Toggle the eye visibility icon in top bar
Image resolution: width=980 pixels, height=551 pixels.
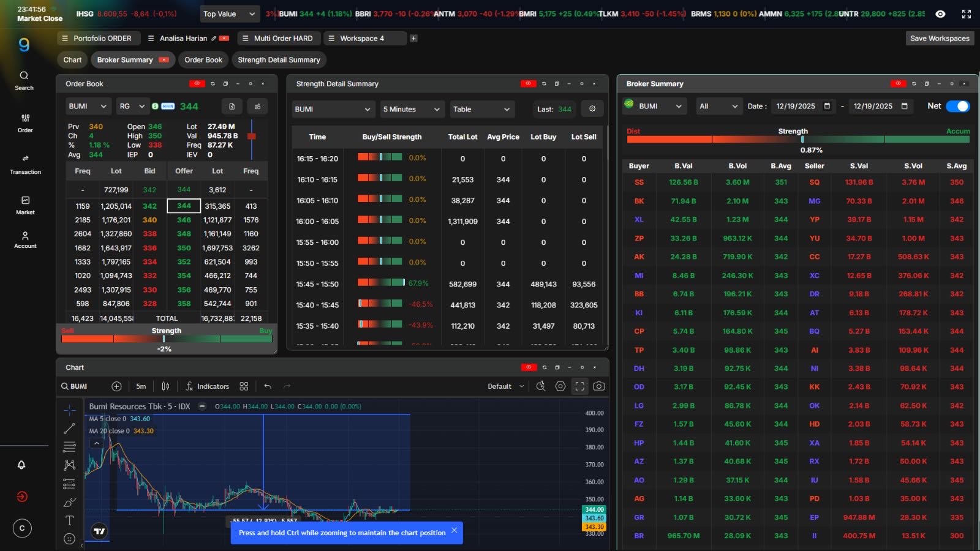pos(940,14)
